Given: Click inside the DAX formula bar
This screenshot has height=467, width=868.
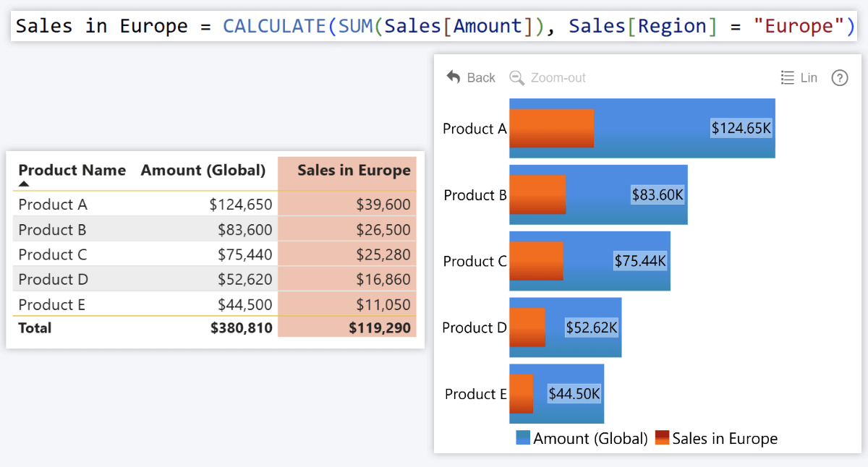Looking at the screenshot, I should coord(435,26).
